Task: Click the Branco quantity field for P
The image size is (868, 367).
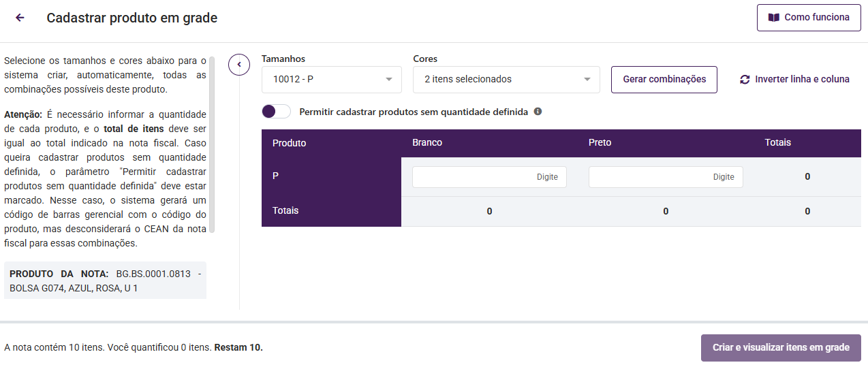Action: pos(489,177)
